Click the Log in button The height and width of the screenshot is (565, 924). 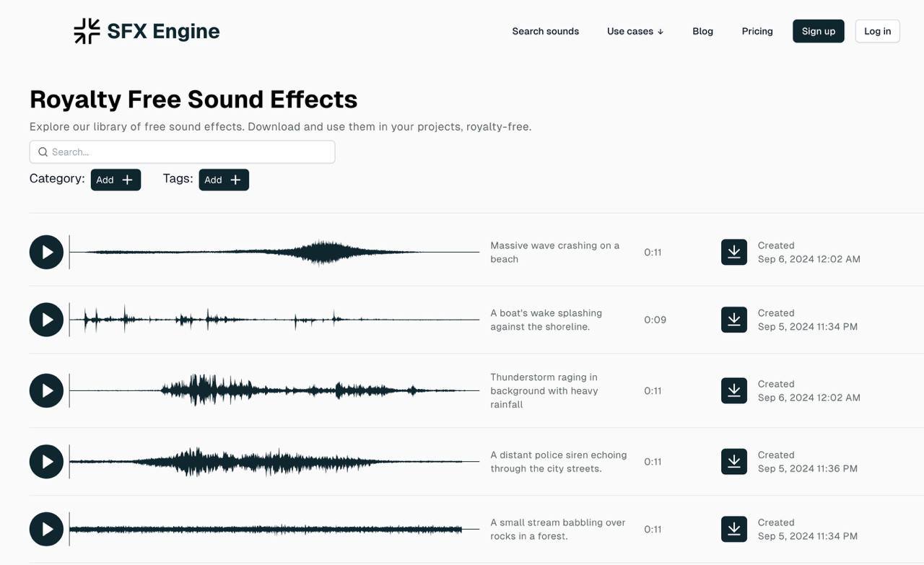coord(877,31)
